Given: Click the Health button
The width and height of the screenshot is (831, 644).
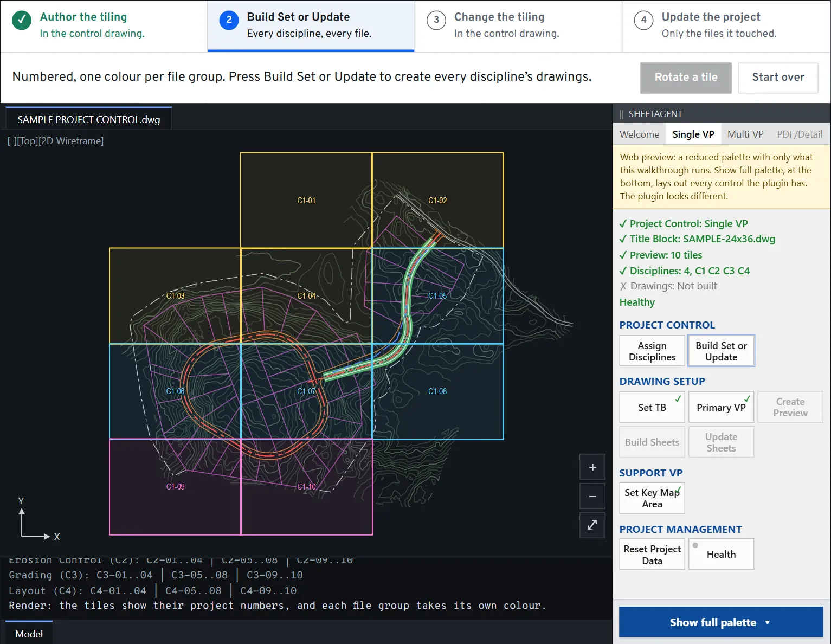Looking at the screenshot, I should (721, 555).
